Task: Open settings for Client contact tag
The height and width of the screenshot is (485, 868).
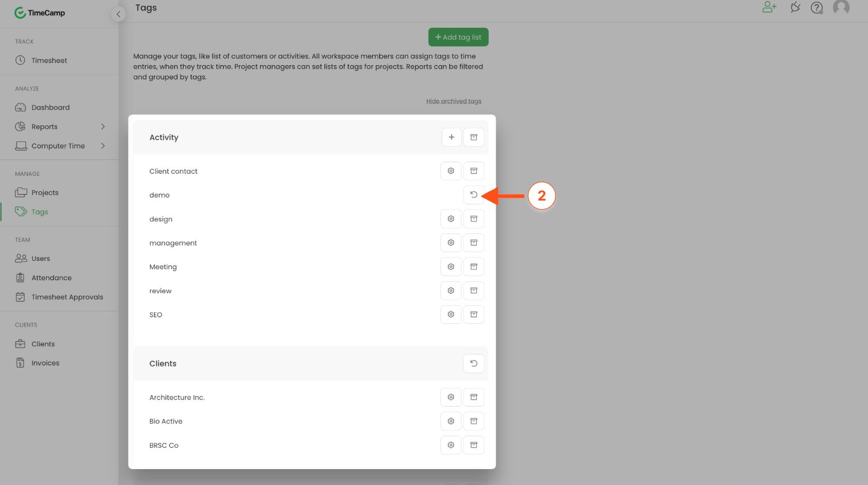Action: (x=450, y=171)
